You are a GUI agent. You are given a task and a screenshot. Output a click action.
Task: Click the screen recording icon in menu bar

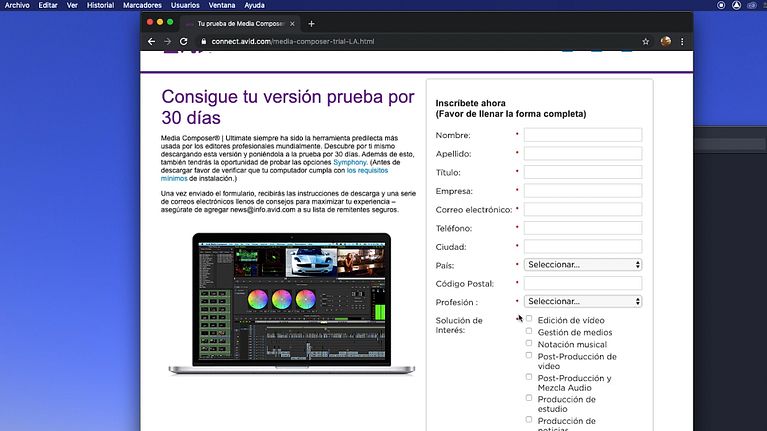[721, 5]
